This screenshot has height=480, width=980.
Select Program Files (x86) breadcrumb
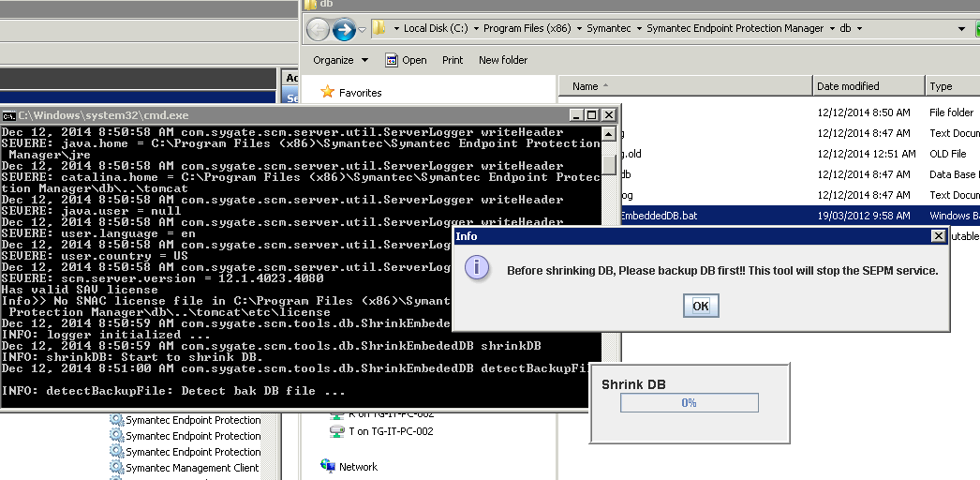(x=527, y=28)
